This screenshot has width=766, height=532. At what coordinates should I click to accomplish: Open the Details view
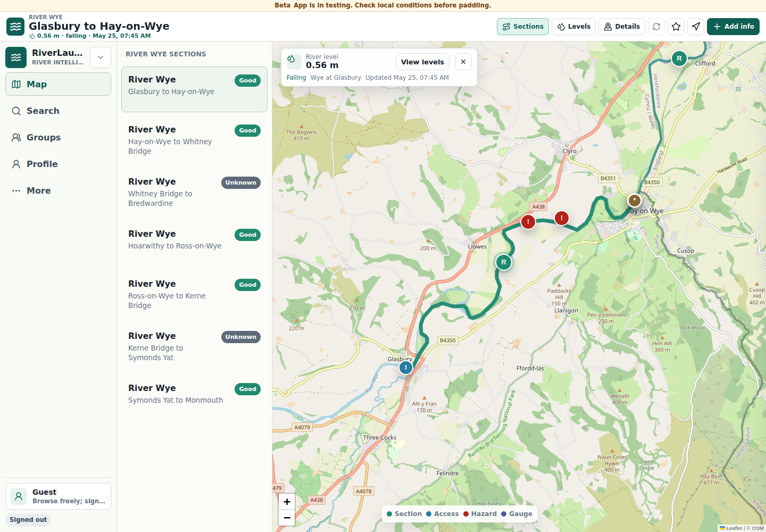pyautogui.click(x=622, y=27)
